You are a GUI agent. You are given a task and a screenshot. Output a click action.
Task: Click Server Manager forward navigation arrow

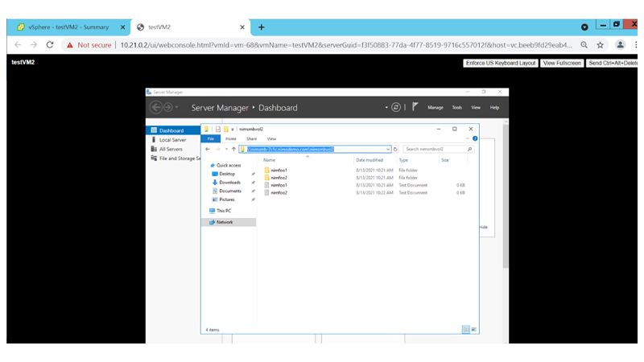click(x=168, y=108)
